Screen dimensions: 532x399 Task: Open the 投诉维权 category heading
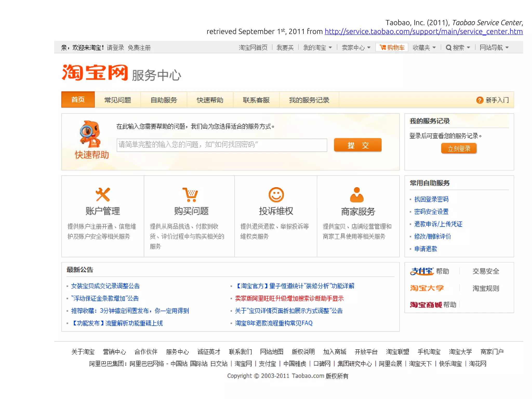pos(276,211)
